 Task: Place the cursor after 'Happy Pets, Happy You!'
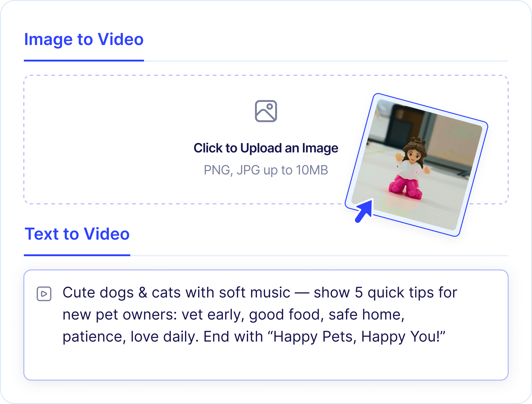click(445, 336)
